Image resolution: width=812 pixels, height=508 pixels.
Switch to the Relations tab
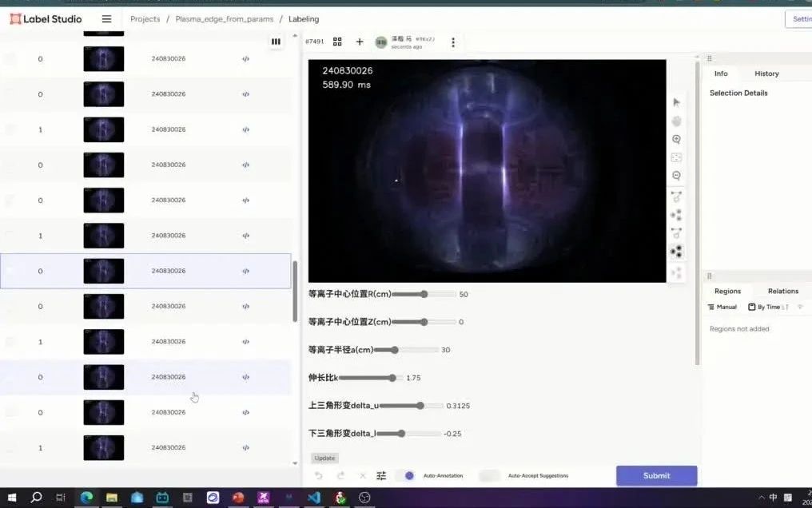coord(783,292)
